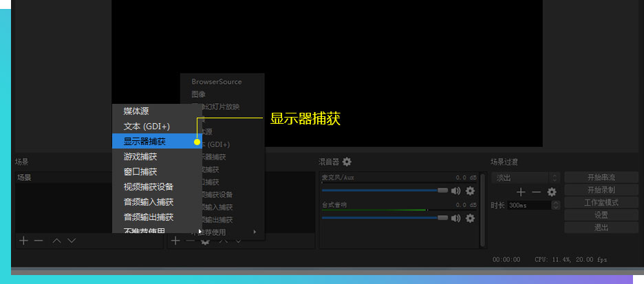Choose 游戏捕获 in the source menu
Screen dimensions: 644x284
coord(140,156)
